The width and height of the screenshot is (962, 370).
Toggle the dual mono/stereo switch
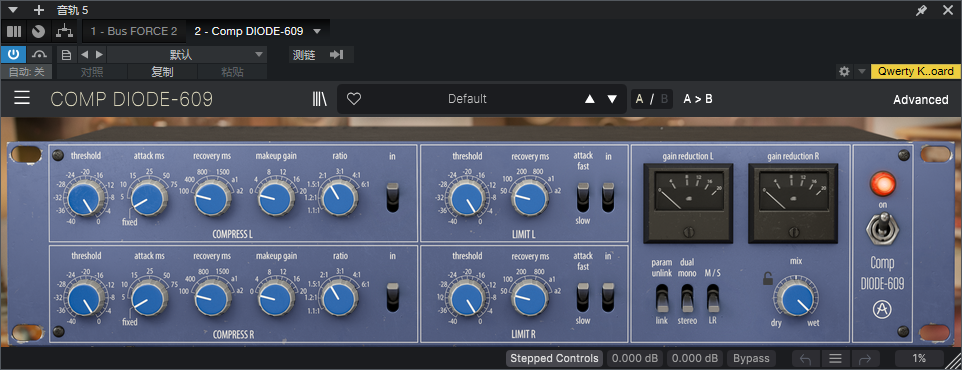click(687, 298)
